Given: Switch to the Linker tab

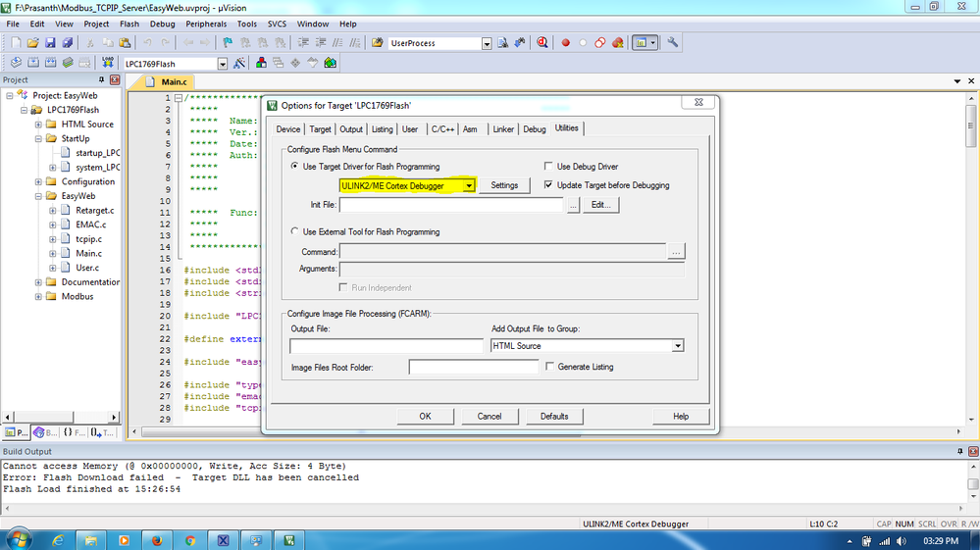Looking at the screenshot, I should [x=503, y=129].
